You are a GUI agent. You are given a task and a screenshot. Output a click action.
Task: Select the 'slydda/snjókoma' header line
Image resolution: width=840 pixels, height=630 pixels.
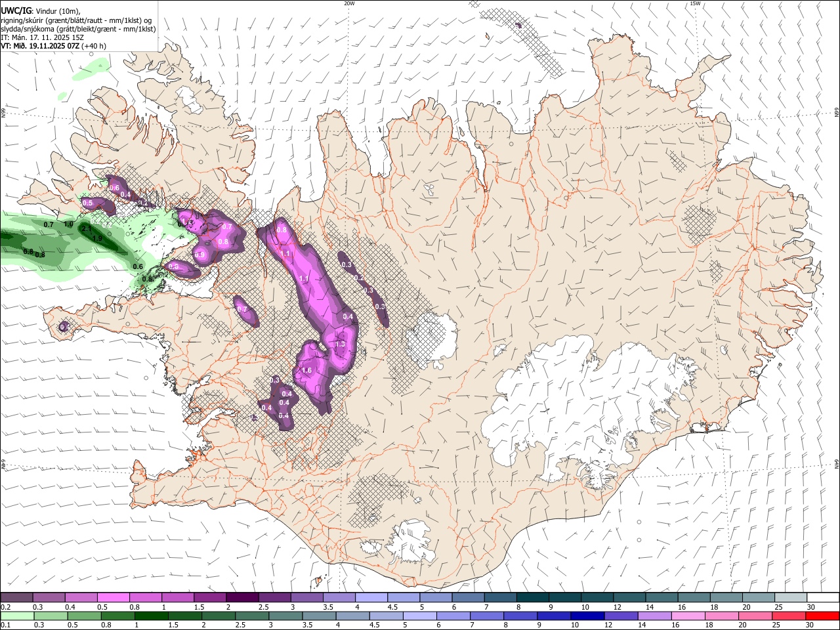pyautogui.click(x=78, y=29)
